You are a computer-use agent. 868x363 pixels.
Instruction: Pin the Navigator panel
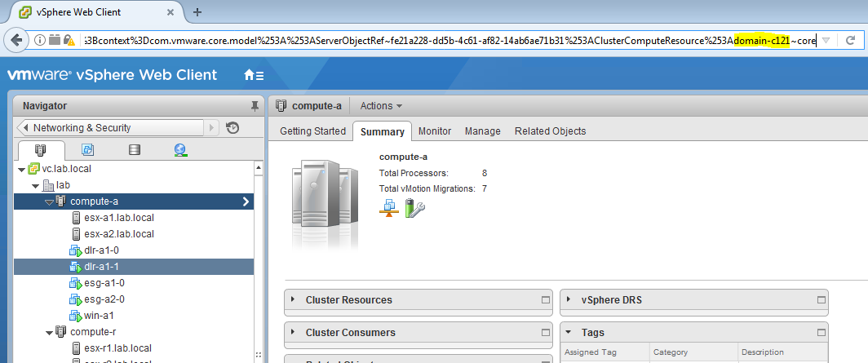pyautogui.click(x=255, y=106)
